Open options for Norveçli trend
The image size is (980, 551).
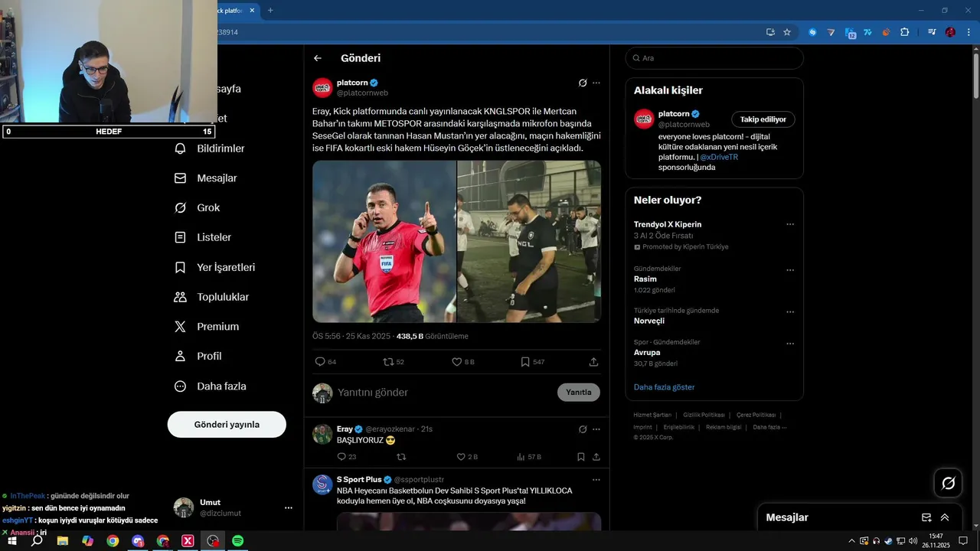click(x=790, y=312)
